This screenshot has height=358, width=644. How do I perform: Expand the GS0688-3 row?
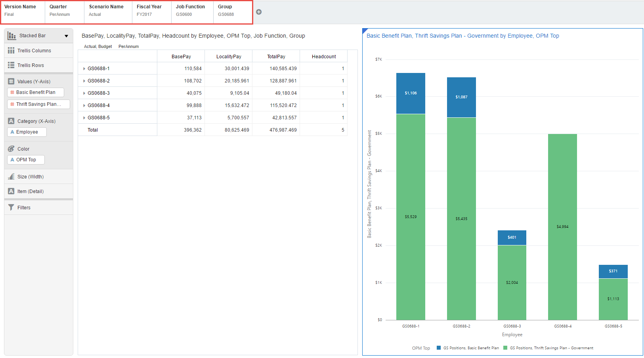pyautogui.click(x=84, y=93)
